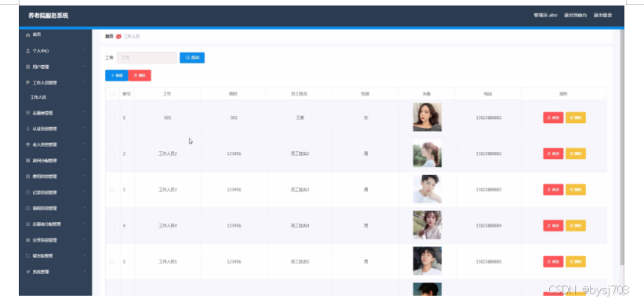The image size is (644, 302).
Task: Click the icon beside 志愿者管理
Action: pyautogui.click(x=28, y=113)
